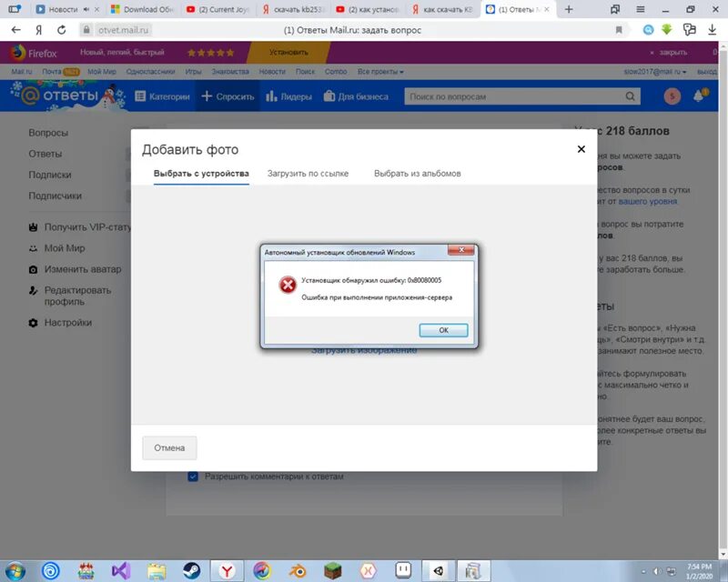Image resolution: width=728 pixels, height=582 pixels.
Task: Click the вашего уровня link
Action: tap(648, 201)
